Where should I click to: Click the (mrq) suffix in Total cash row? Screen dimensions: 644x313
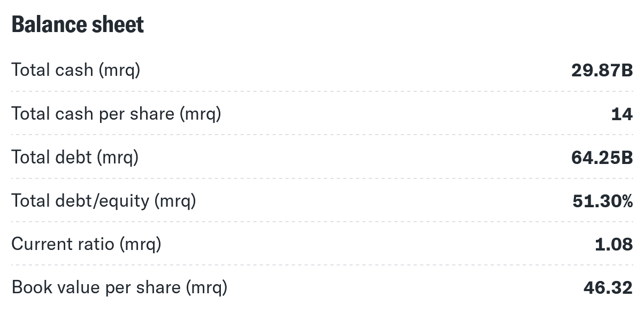click(119, 70)
